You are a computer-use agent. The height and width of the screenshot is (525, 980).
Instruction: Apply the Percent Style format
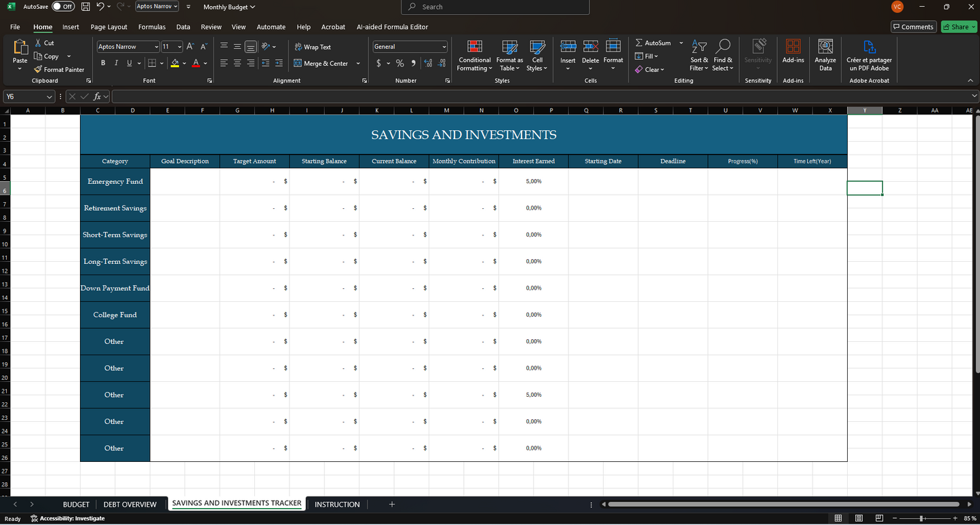[x=400, y=63]
